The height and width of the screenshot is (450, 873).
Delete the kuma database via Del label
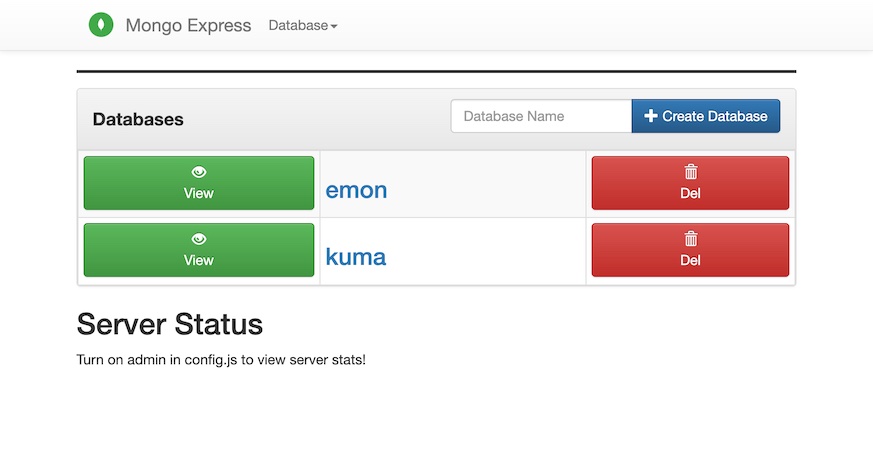point(690,260)
